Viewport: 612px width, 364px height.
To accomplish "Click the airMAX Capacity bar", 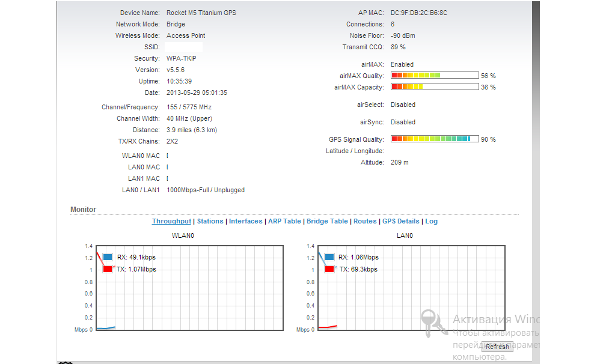I will [x=435, y=87].
